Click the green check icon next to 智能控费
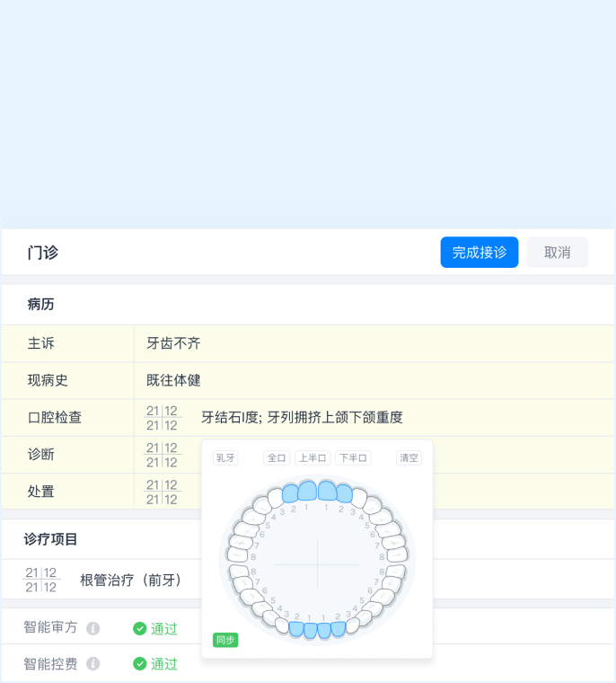The width and height of the screenshot is (616, 683). [x=139, y=664]
